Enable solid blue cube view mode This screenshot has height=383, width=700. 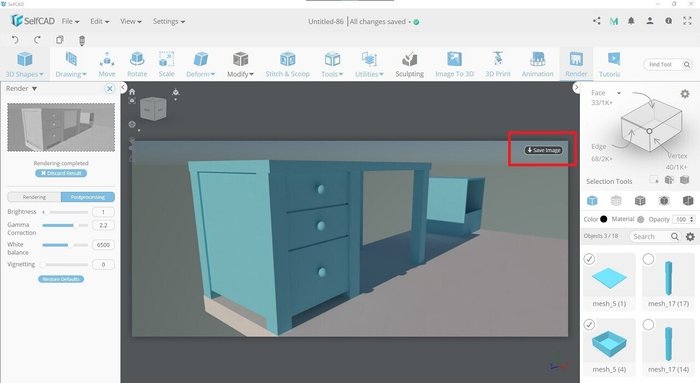point(592,200)
